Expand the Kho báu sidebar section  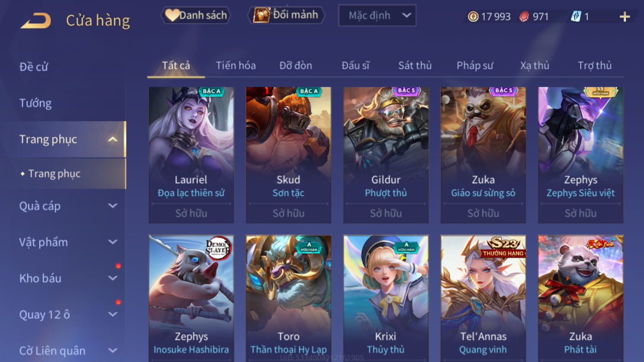coord(113,278)
